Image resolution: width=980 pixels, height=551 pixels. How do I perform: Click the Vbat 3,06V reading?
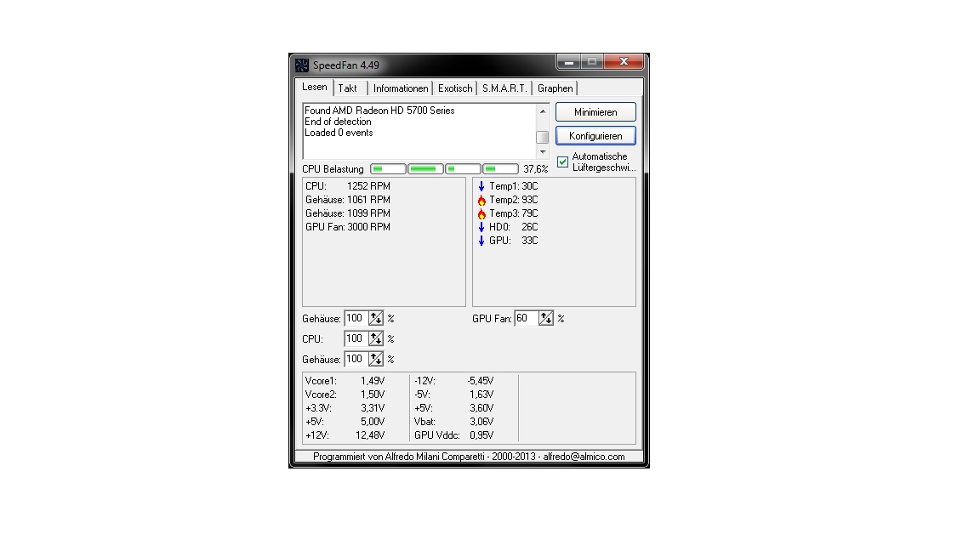pyautogui.click(x=453, y=422)
